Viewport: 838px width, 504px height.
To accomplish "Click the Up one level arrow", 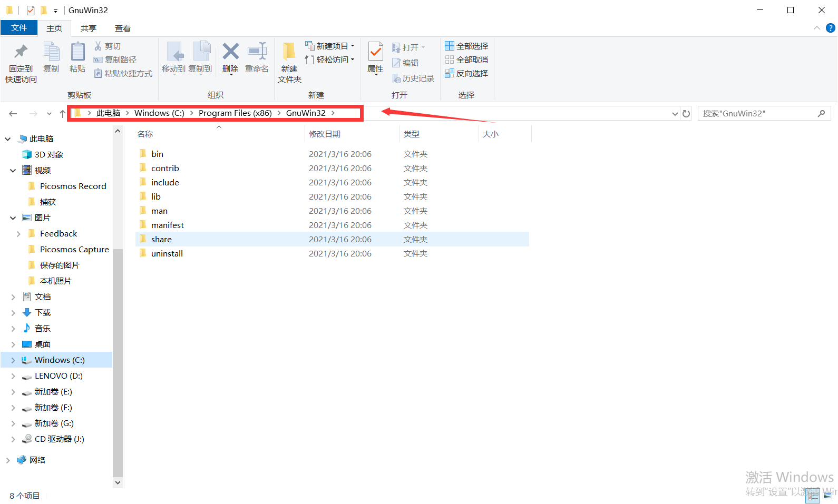I will 62,114.
